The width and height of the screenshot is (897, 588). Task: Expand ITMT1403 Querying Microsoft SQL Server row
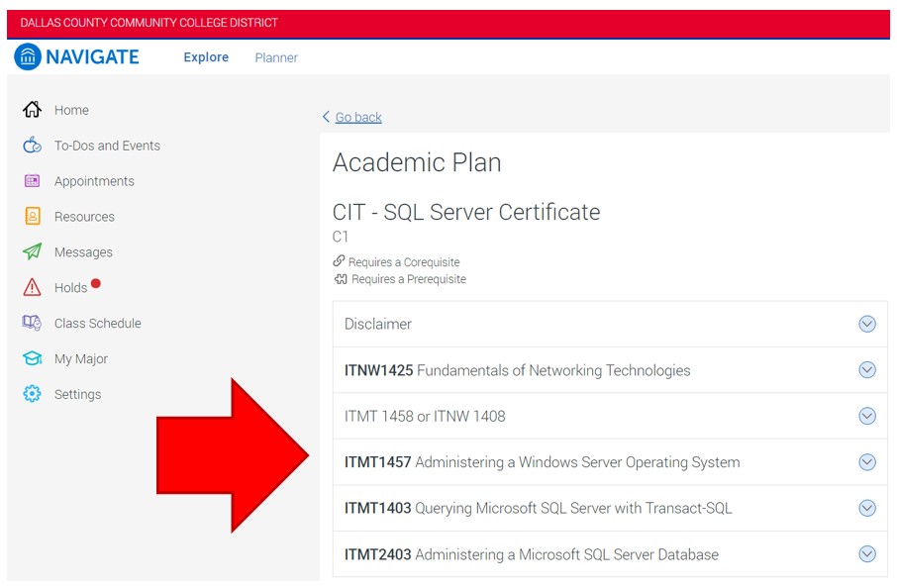pyautogui.click(x=867, y=508)
